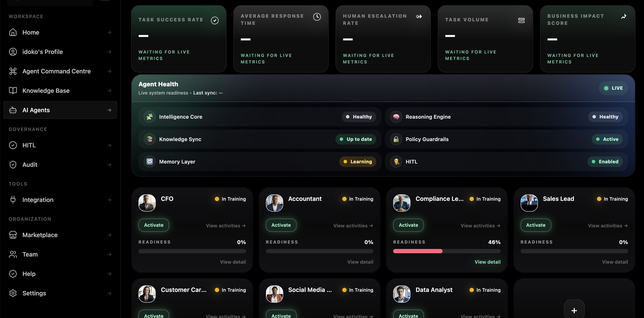Click the Policy Guardrails Active pill
The image size is (644, 318).
tap(607, 139)
